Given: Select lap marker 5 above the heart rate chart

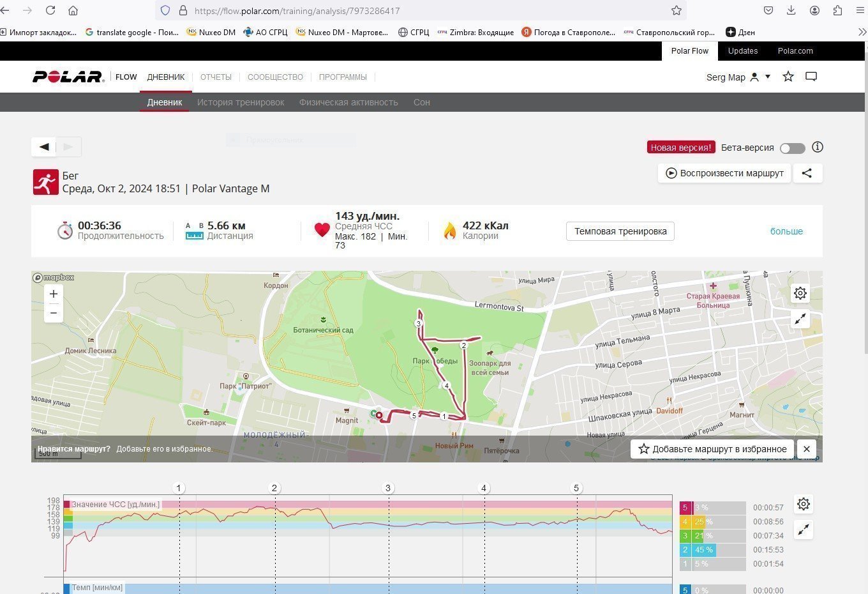Looking at the screenshot, I should (x=576, y=488).
